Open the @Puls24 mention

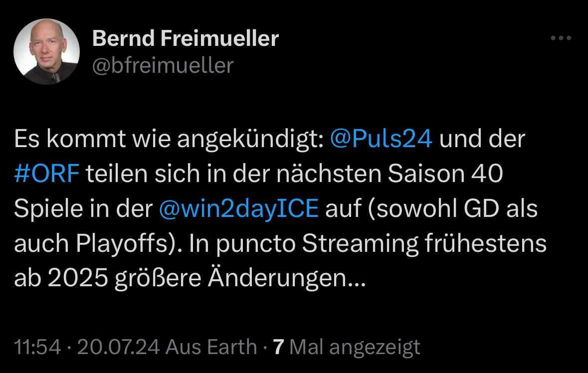tap(381, 140)
